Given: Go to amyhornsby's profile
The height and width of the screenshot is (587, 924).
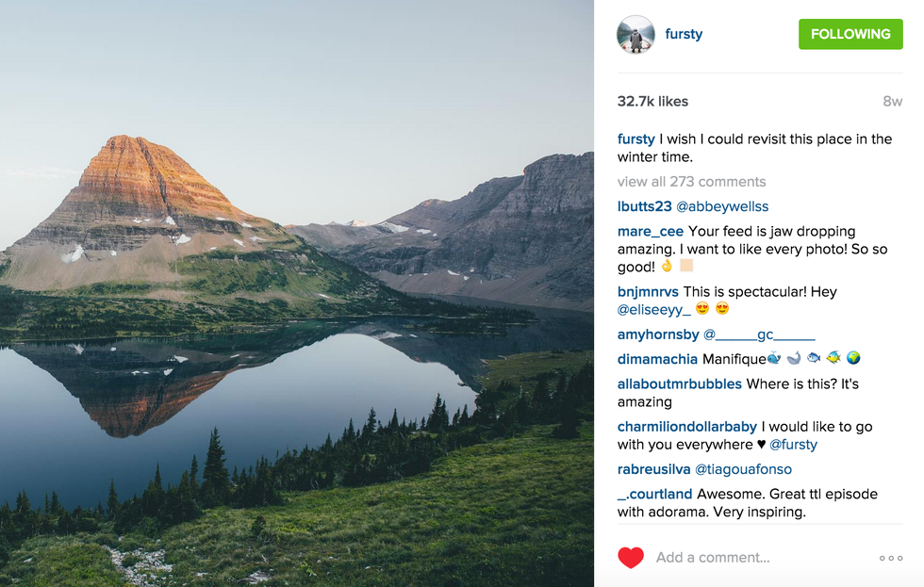Looking at the screenshot, I should 658,334.
